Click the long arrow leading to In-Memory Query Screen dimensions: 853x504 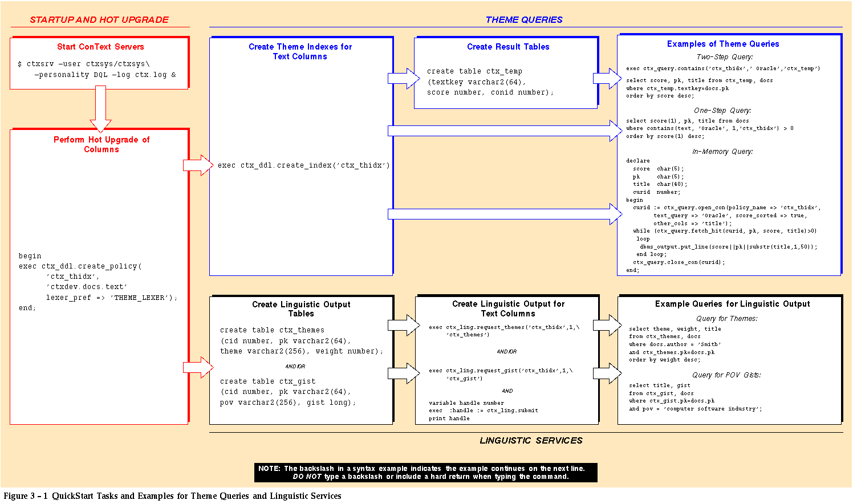[x=505, y=214]
